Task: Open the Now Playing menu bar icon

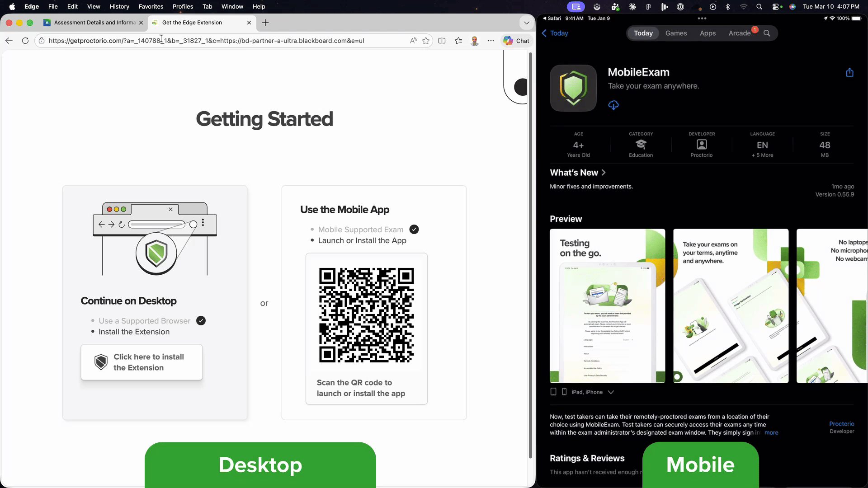Action: tap(713, 7)
